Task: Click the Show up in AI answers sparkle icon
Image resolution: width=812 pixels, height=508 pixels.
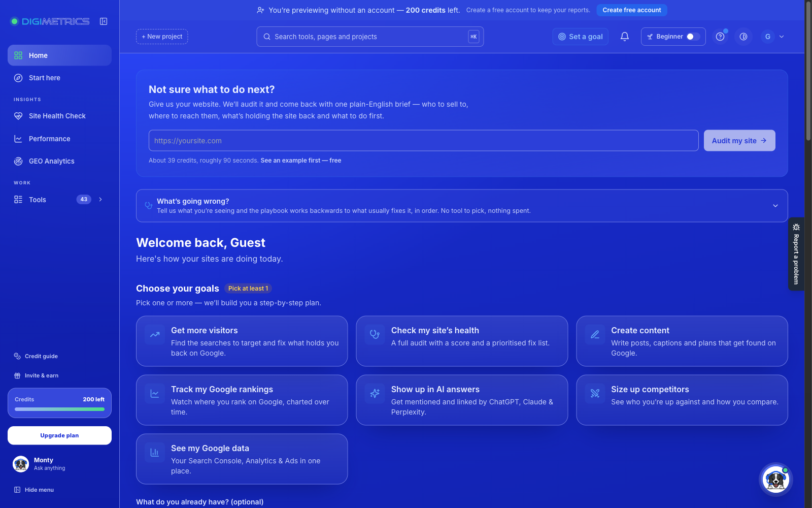Action: click(x=375, y=394)
